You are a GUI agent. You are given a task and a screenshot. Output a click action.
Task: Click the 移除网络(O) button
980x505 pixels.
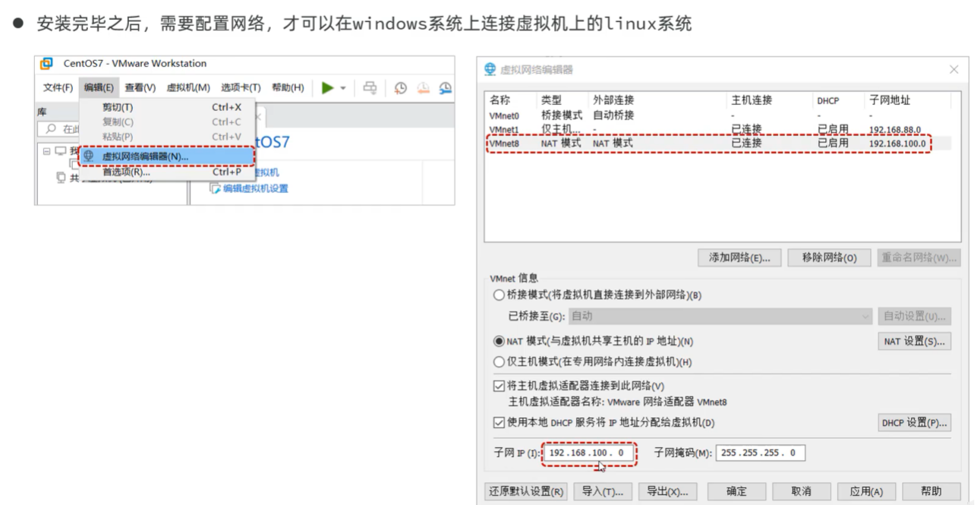[x=829, y=257]
